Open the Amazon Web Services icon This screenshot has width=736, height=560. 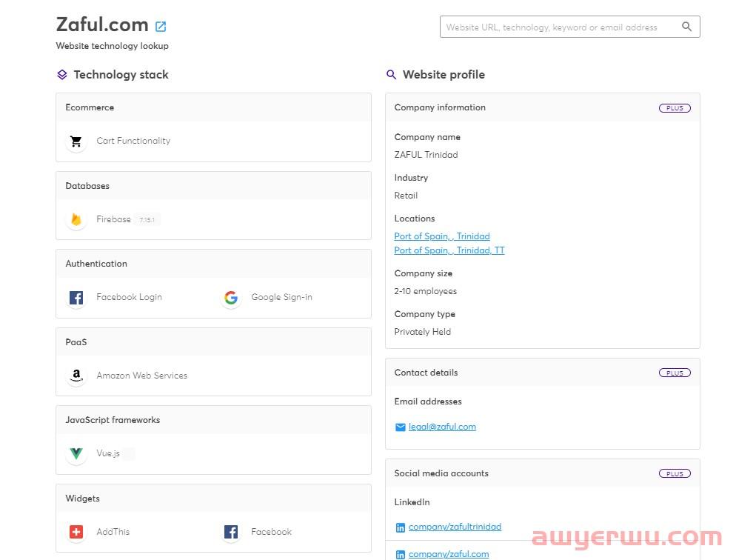76,376
